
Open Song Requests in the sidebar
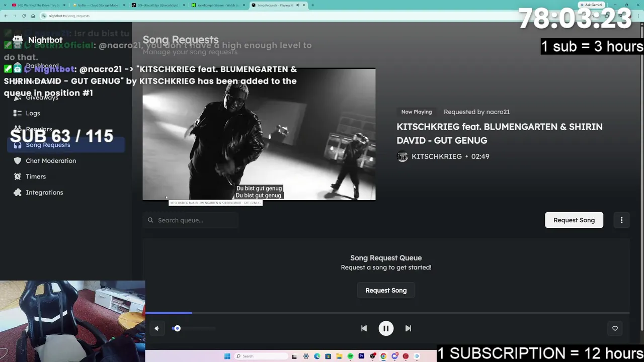66,145
